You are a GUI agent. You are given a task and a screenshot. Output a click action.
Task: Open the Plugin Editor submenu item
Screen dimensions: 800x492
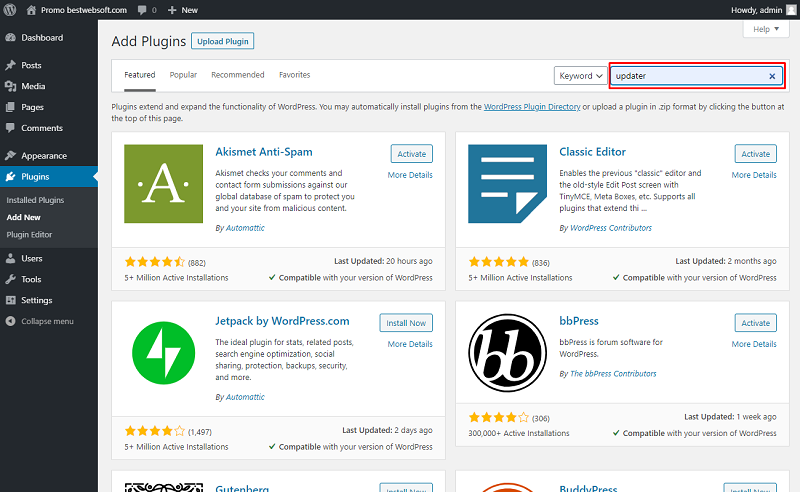click(29, 235)
